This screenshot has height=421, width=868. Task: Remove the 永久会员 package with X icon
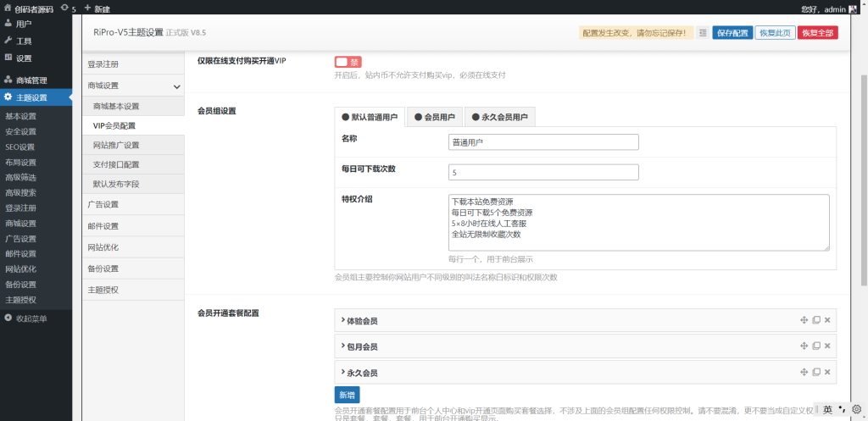pyautogui.click(x=827, y=372)
